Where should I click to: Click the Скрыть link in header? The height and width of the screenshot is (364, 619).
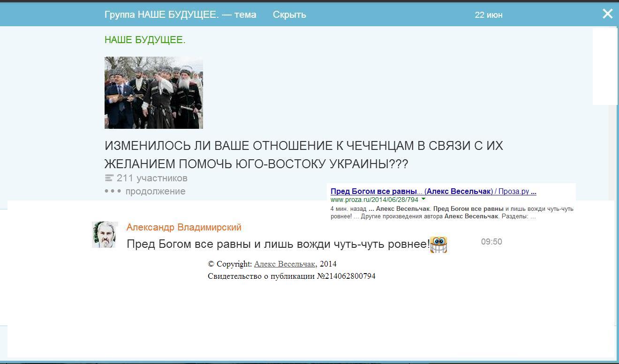289,15
